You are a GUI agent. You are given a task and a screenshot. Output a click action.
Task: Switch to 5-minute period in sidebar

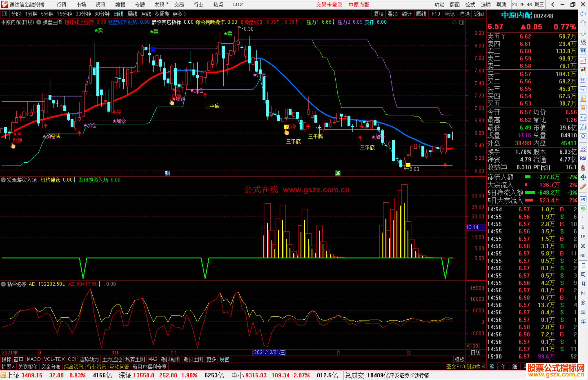tap(583, 227)
